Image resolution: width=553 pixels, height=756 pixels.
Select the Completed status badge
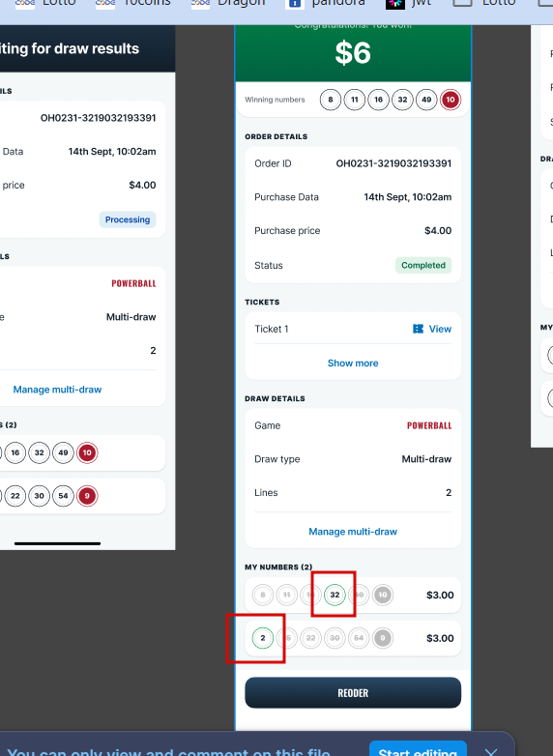423,265
